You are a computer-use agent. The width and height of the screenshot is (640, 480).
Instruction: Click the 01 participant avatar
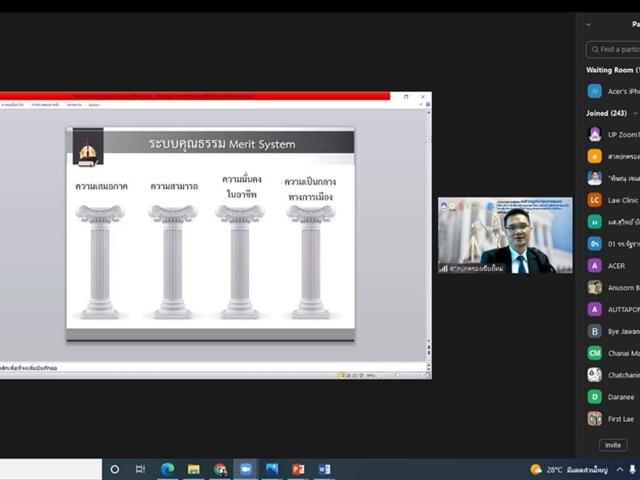[595, 244]
